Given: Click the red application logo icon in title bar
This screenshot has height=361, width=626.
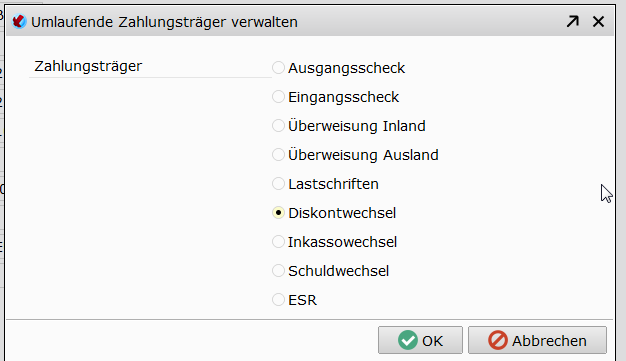Looking at the screenshot, I should (19, 22).
